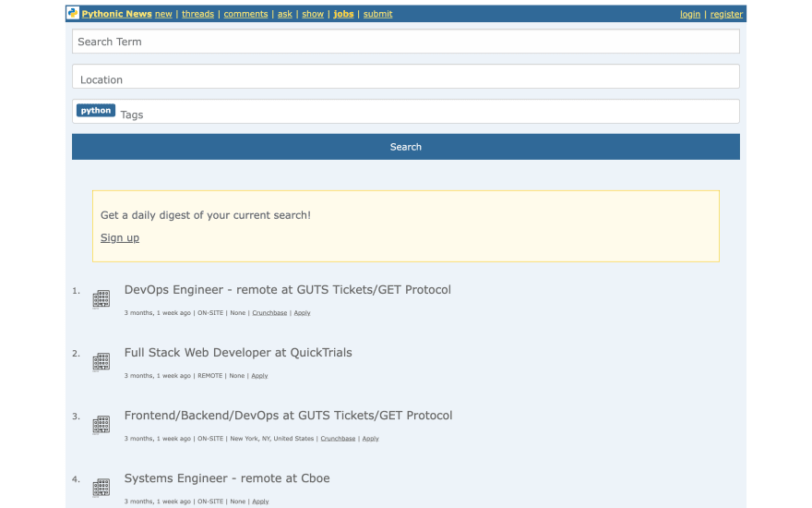Open DevOps Engineer at GUTS Tickets job

click(x=287, y=290)
